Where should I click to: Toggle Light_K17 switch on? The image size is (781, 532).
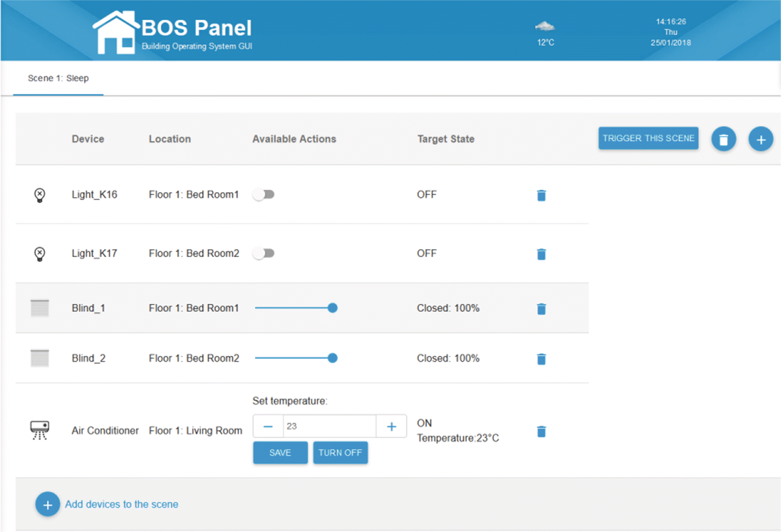pos(264,253)
